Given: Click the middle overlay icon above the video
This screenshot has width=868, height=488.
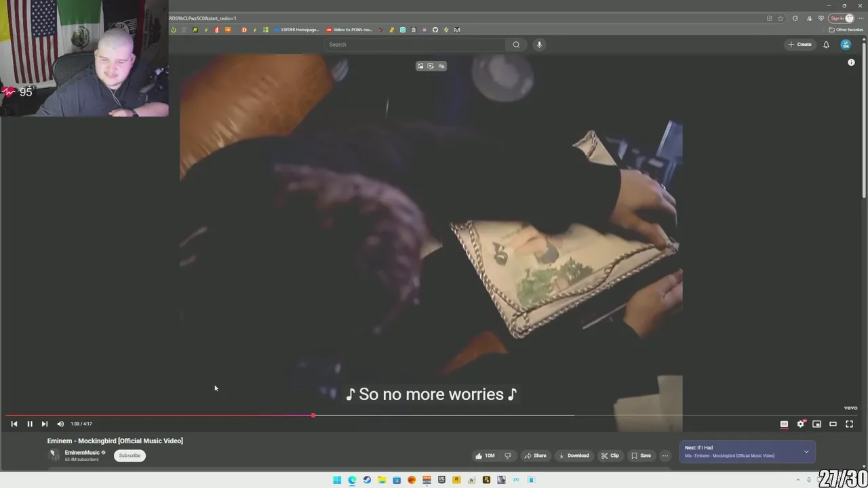Looking at the screenshot, I should (x=431, y=66).
